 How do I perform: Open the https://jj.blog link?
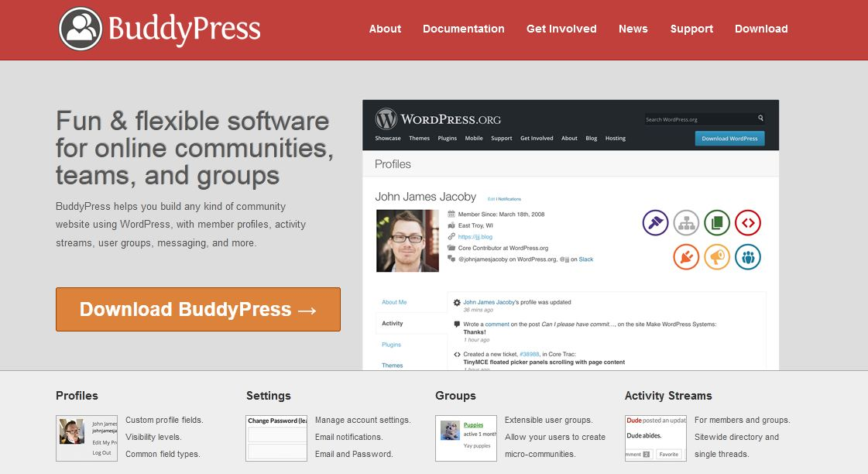coord(475,237)
